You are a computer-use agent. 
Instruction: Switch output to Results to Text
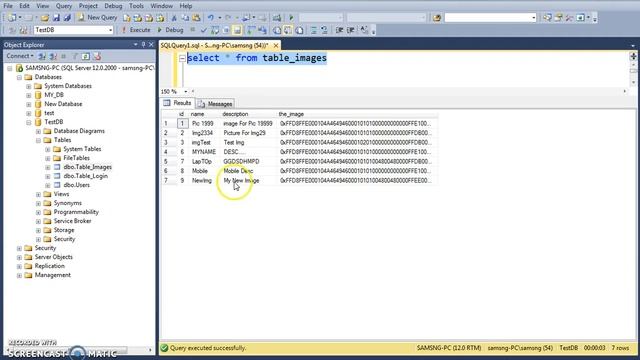click(x=277, y=30)
